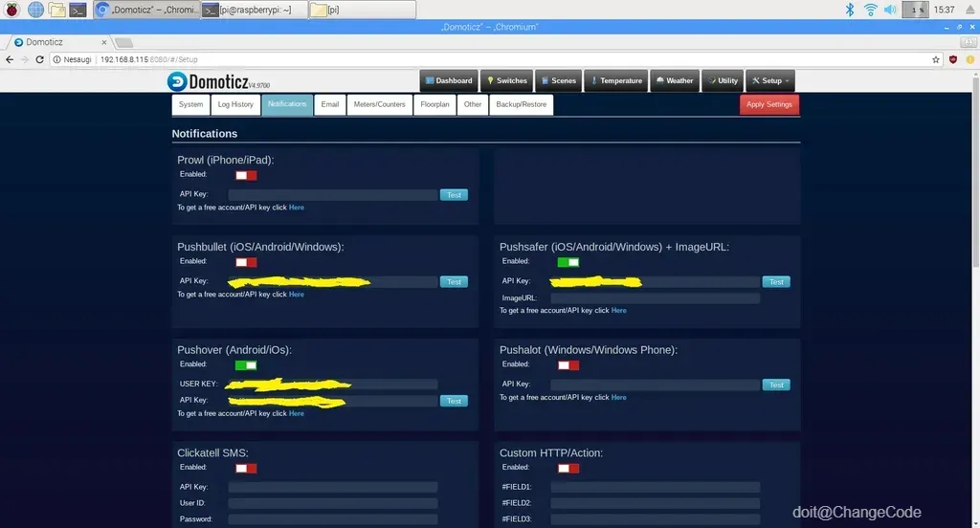Image resolution: width=980 pixels, height=528 pixels.
Task: Open the Pushbullet free account Here link
Action: point(297,295)
